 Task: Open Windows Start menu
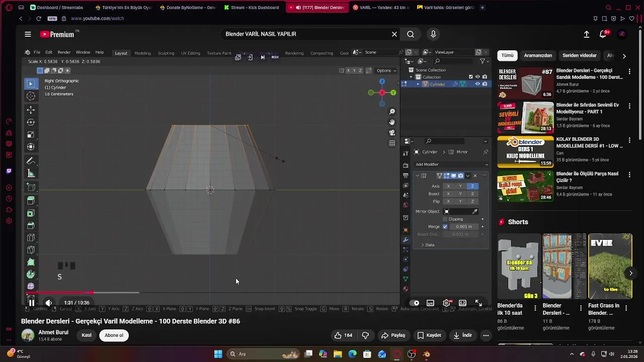click(x=218, y=354)
